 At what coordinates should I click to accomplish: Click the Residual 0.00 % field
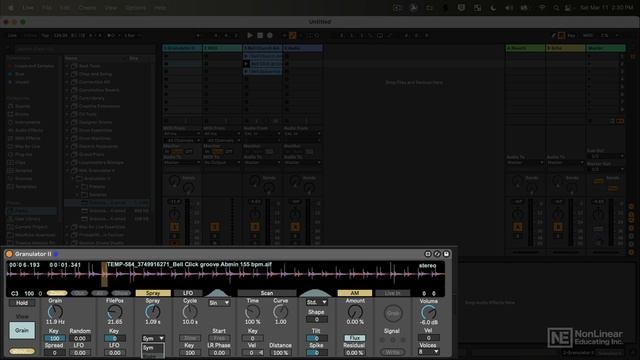[x=354, y=353]
